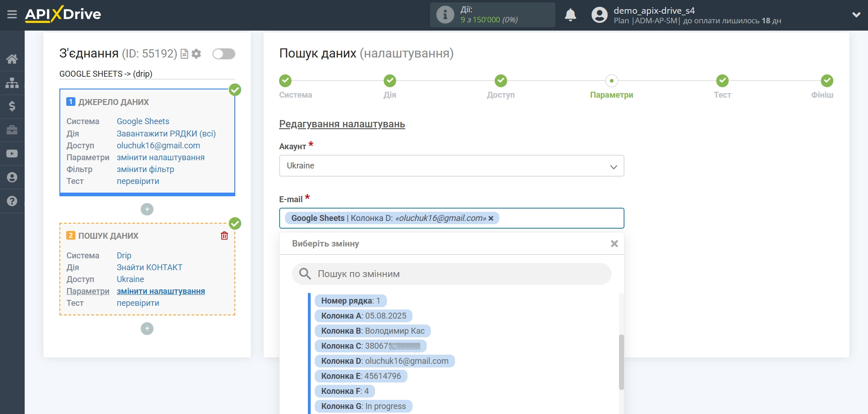Open the connections sitemap icon
This screenshot has height=414, width=868.
coord(12,83)
